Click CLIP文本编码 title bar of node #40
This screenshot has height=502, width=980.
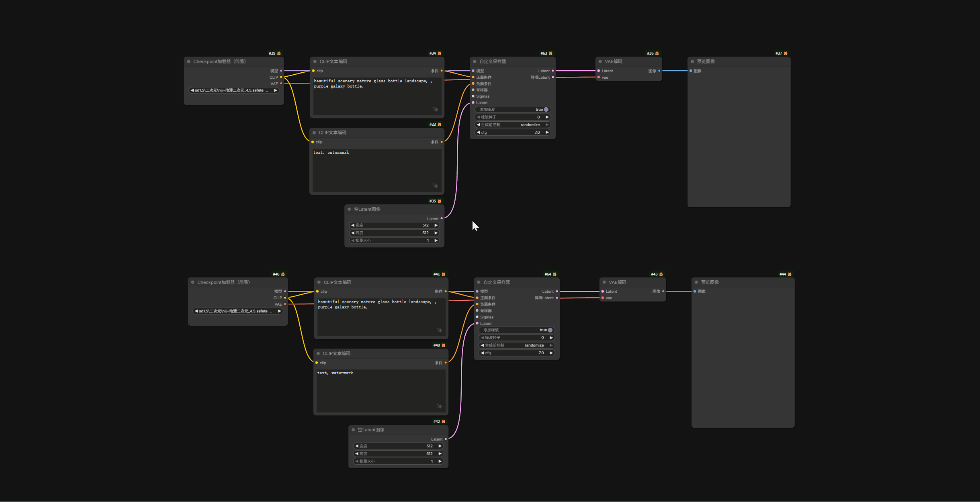381,353
